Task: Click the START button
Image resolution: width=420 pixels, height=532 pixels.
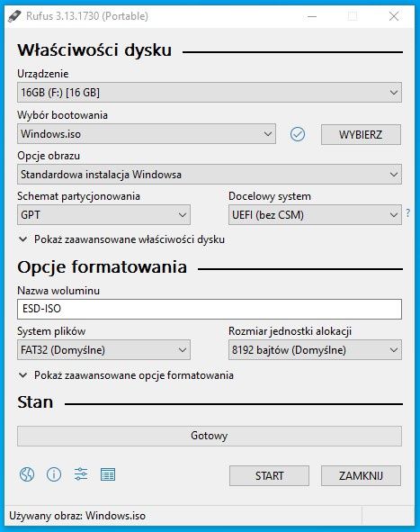Action: point(269,475)
